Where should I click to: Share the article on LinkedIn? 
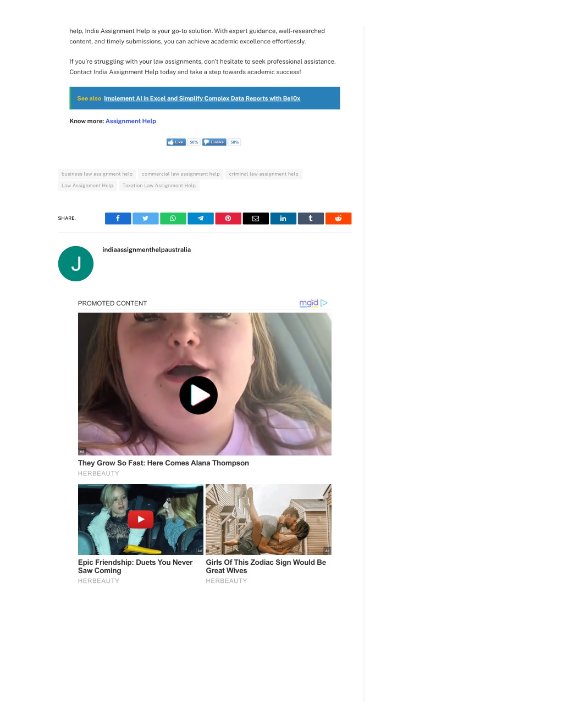click(x=283, y=219)
